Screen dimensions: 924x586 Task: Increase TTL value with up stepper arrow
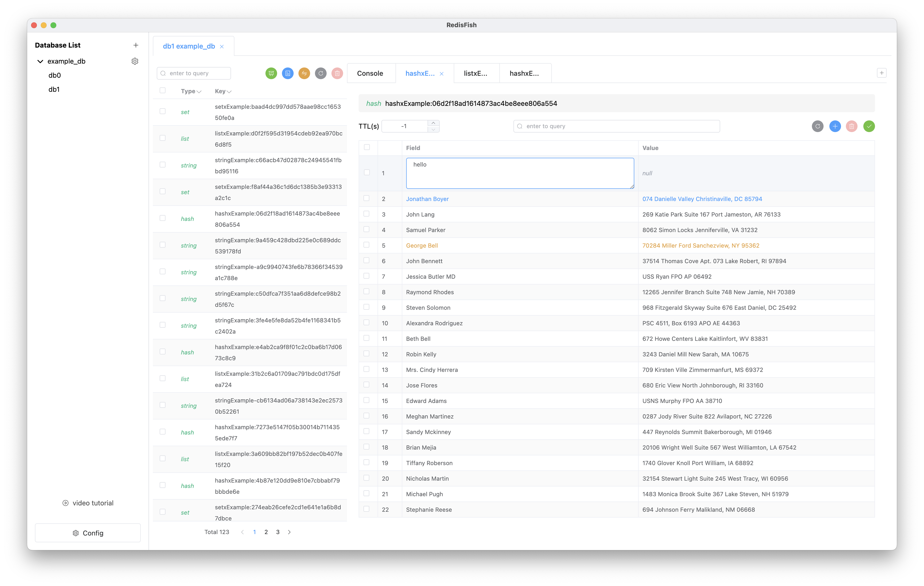(433, 123)
